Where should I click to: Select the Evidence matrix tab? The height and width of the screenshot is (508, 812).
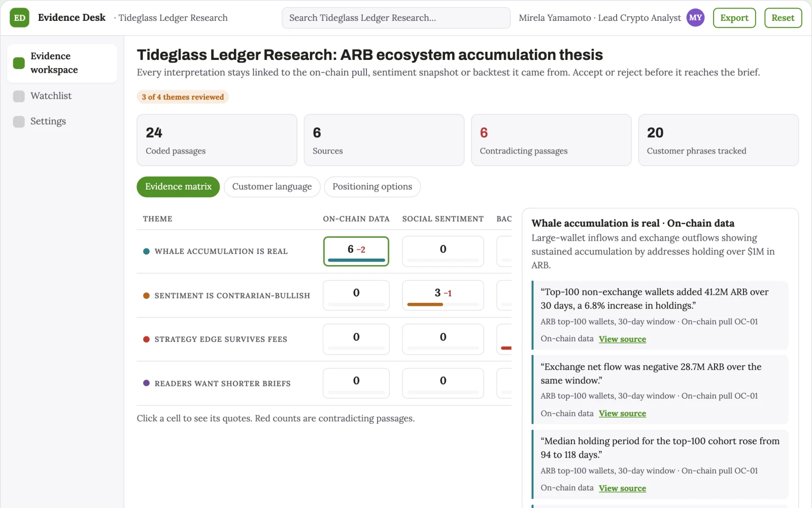178,187
